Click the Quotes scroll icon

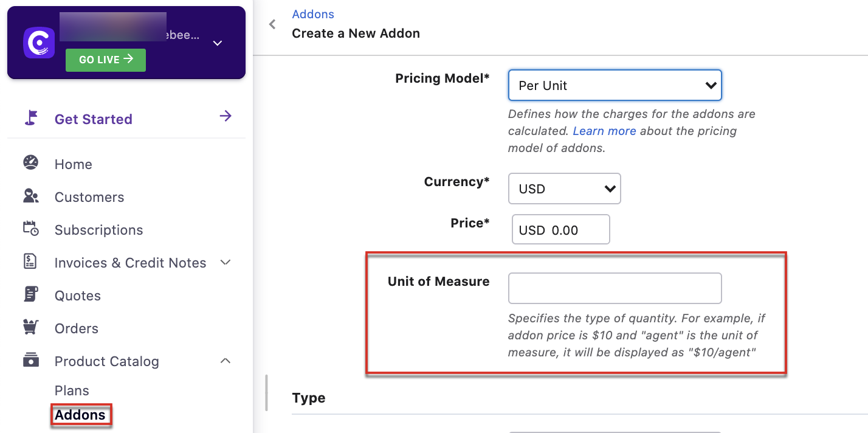(30, 294)
